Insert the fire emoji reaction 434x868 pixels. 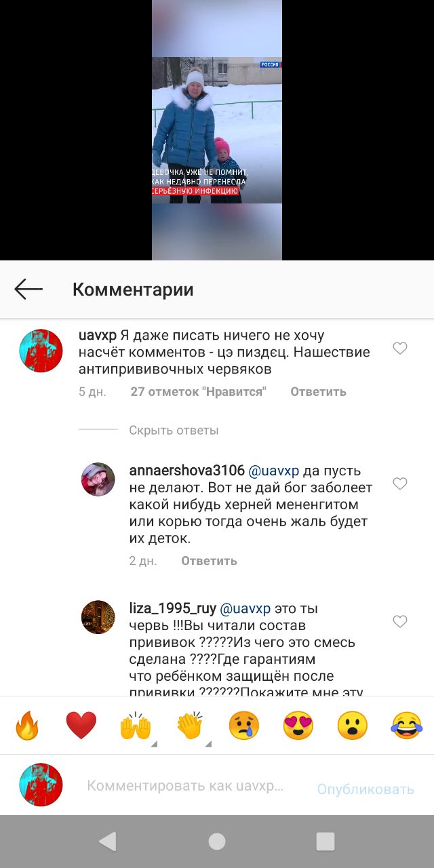click(27, 726)
